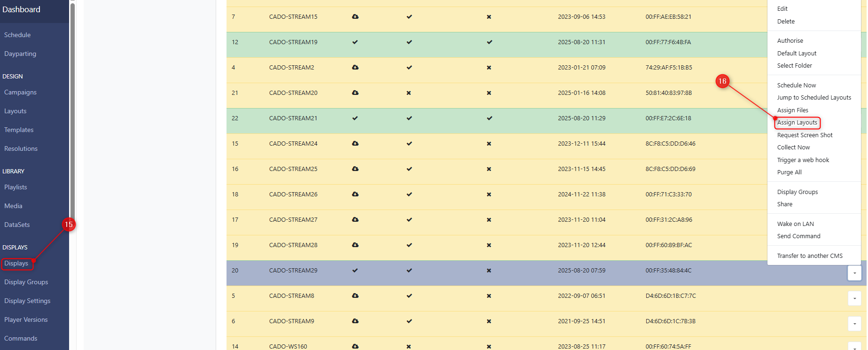Click cloud icon in CADO-STREAM2 row
The image size is (868, 350).
click(x=355, y=67)
